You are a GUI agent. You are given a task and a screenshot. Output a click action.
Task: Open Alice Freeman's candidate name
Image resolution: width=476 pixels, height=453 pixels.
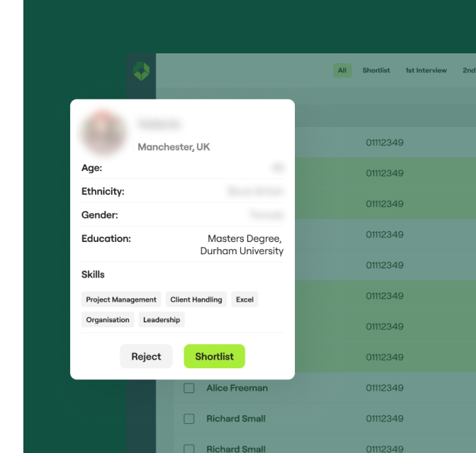click(237, 388)
